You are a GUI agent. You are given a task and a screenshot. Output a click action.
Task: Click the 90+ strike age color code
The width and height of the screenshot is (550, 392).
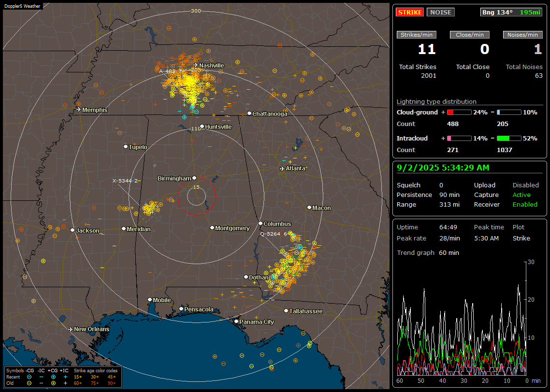click(112, 383)
